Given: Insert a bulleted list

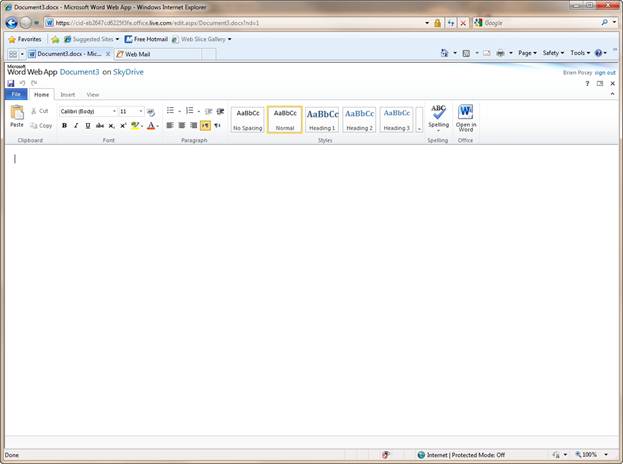Looking at the screenshot, I should (x=170, y=110).
